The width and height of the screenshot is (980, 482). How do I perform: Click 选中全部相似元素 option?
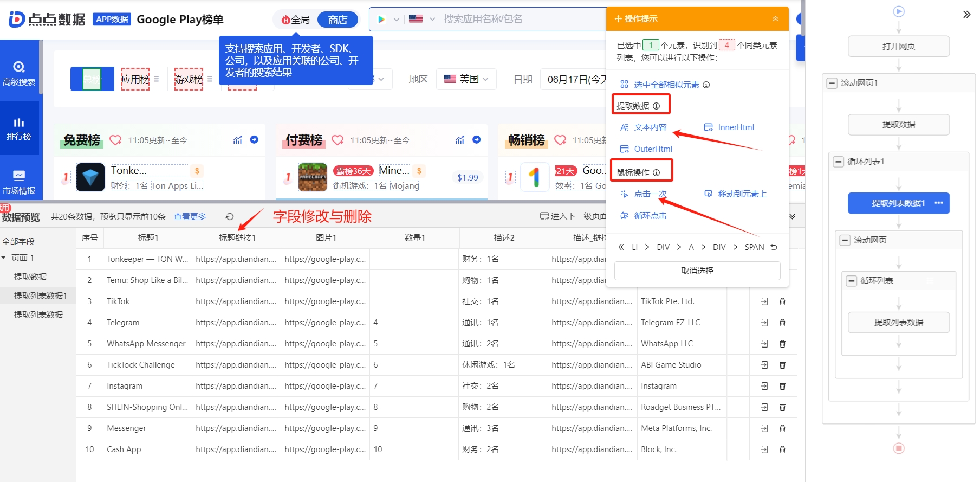click(666, 85)
